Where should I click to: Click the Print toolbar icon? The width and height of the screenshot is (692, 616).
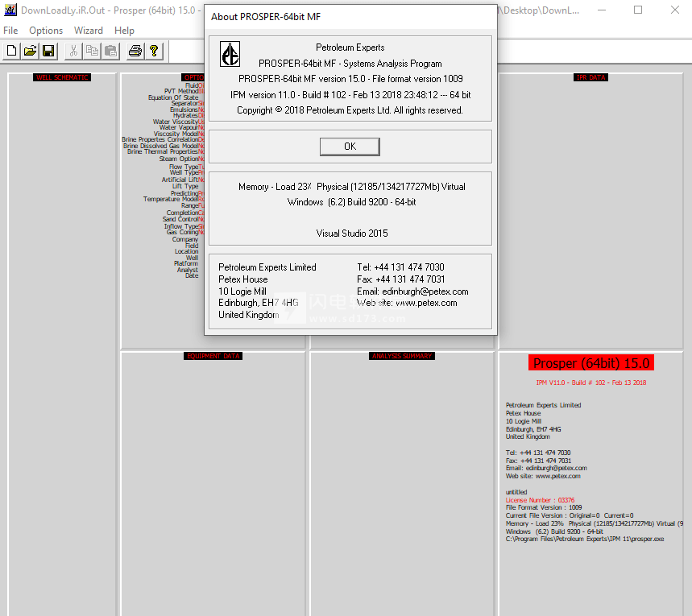pyautogui.click(x=135, y=52)
